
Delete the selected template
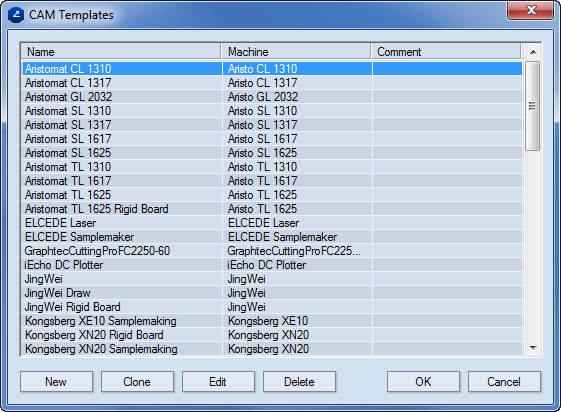[x=299, y=382]
